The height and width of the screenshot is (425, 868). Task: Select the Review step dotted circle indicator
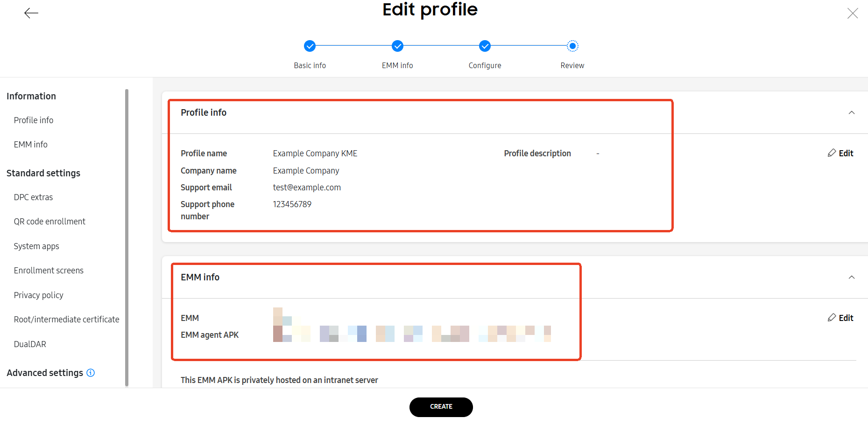click(x=572, y=46)
